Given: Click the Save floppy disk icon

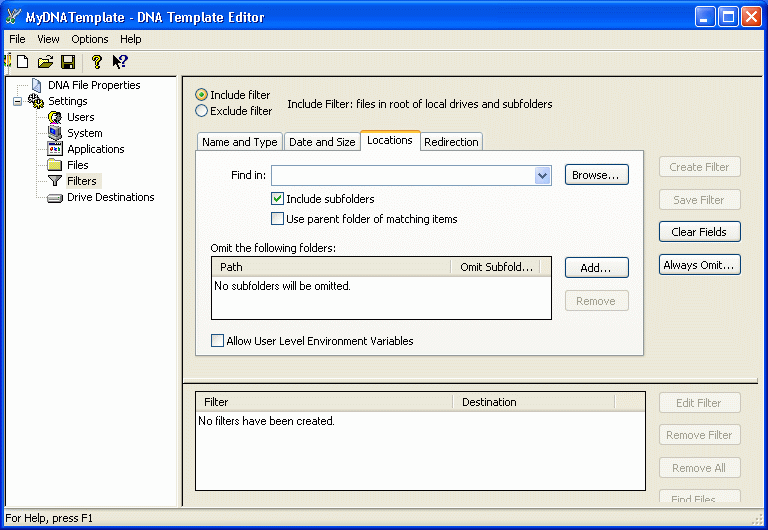Looking at the screenshot, I should (x=68, y=62).
